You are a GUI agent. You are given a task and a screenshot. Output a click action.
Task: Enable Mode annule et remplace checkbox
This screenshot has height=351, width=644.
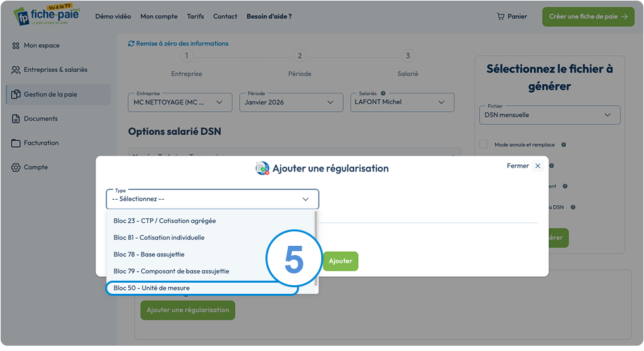click(x=484, y=144)
